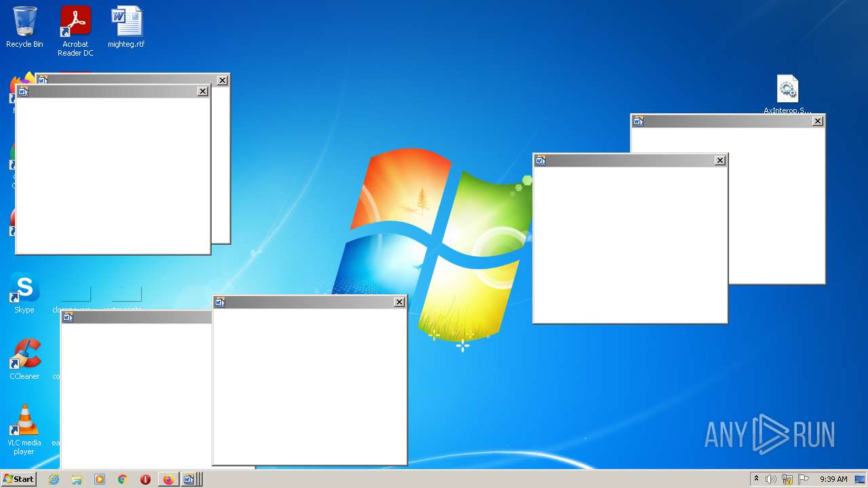The width and height of the screenshot is (868, 488).
Task: Click title icon of window beside CCleaner
Action: (68, 317)
